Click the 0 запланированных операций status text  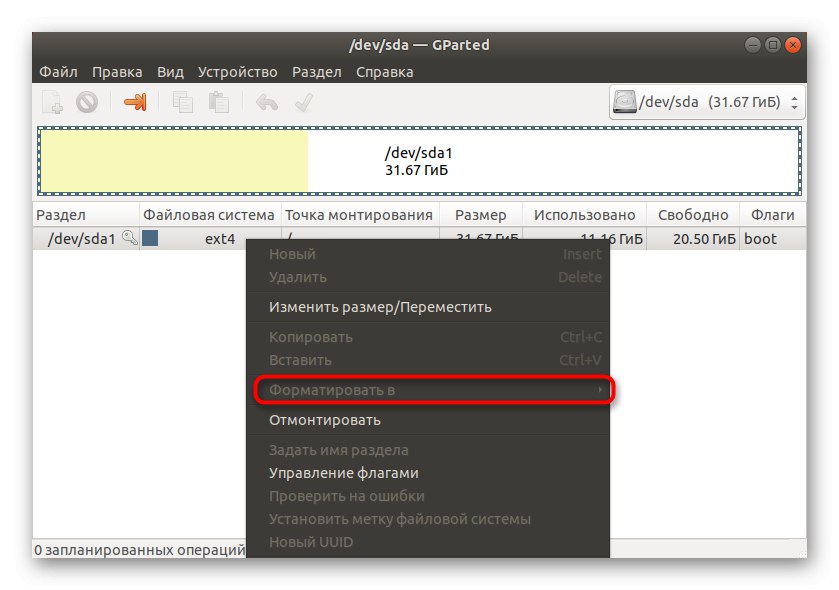[x=140, y=550]
